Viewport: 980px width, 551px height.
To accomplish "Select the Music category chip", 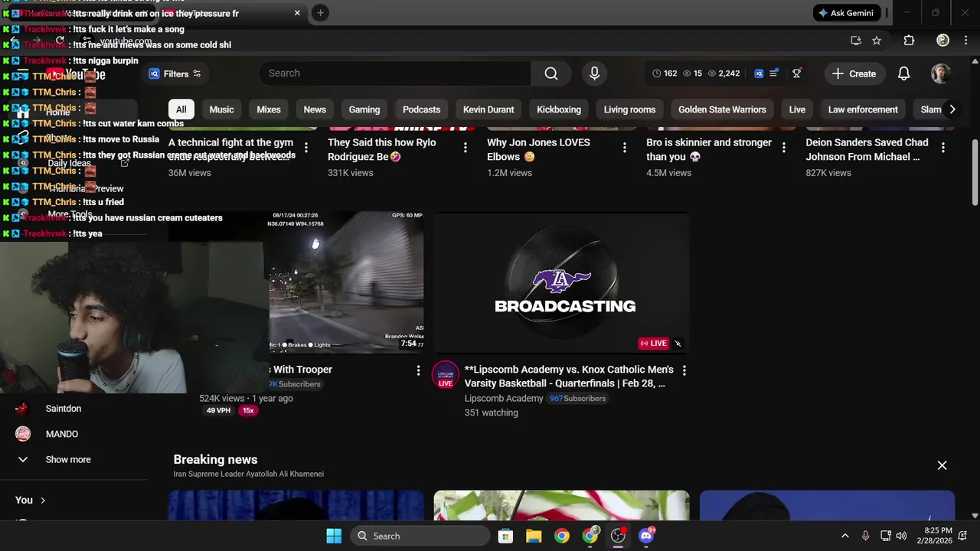I will coord(221,109).
